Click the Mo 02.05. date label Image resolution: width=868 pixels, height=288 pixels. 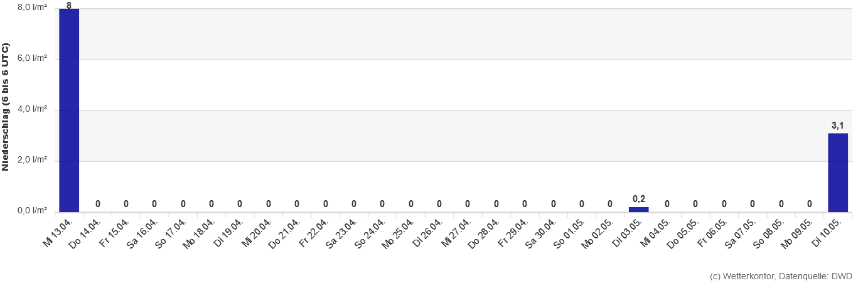coord(599,233)
